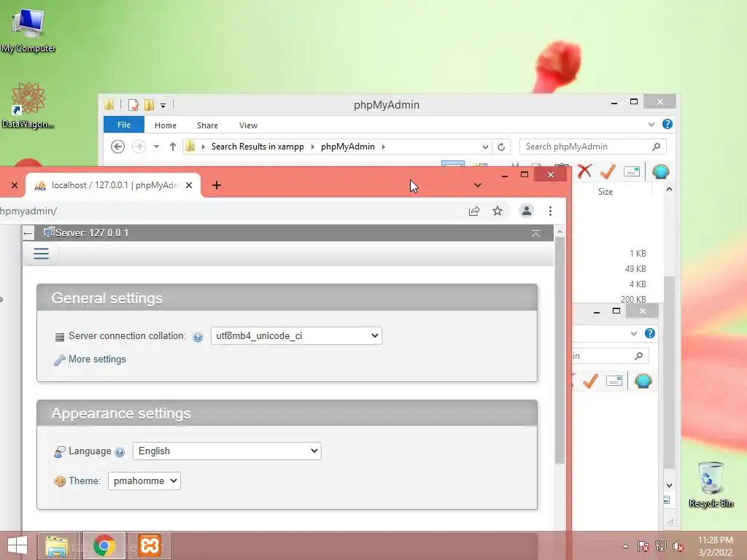The width and height of the screenshot is (747, 560).
Task: Click properties icon in Explorer quick access toolbar
Action: coord(134,105)
